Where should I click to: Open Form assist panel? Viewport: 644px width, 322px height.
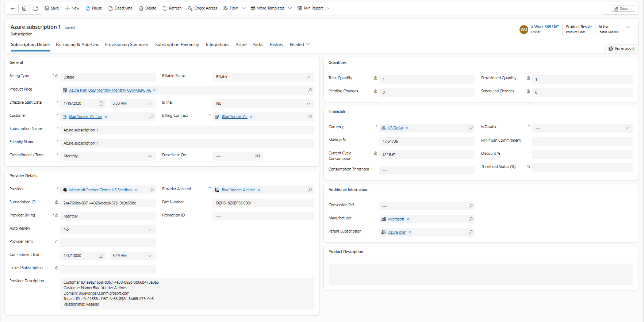(x=621, y=49)
